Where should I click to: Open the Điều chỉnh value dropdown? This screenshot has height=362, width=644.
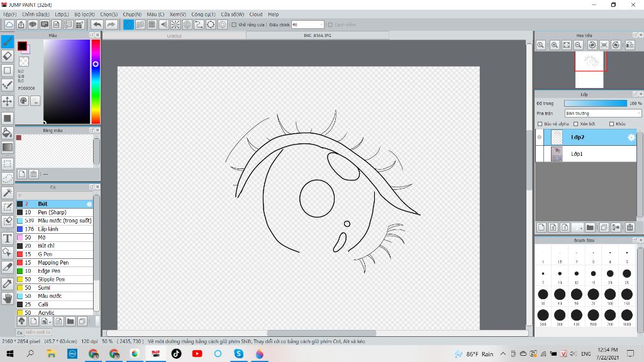308,25
